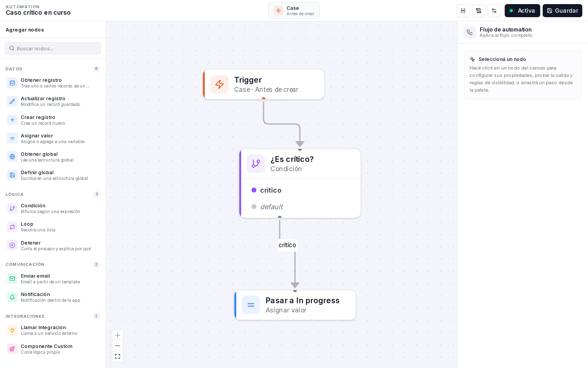The height and width of the screenshot is (368, 588).
Task: Zoom in on the canvas
Action: tap(118, 335)
